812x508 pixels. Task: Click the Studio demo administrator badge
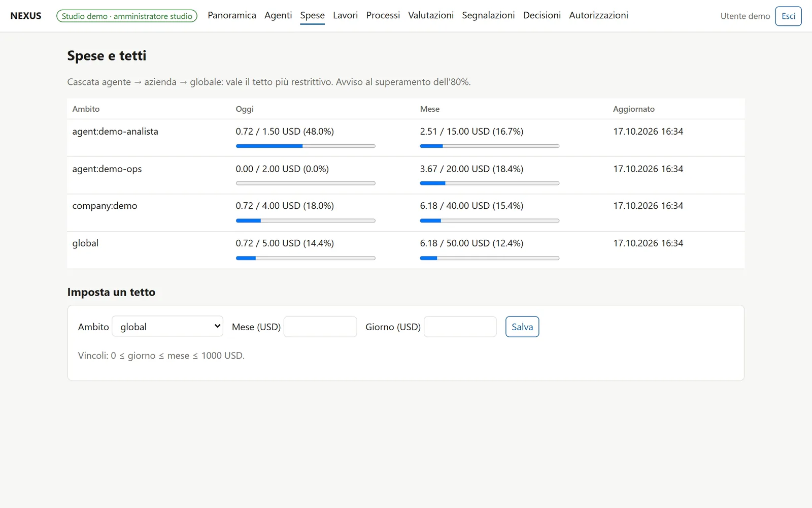[127, 16]
